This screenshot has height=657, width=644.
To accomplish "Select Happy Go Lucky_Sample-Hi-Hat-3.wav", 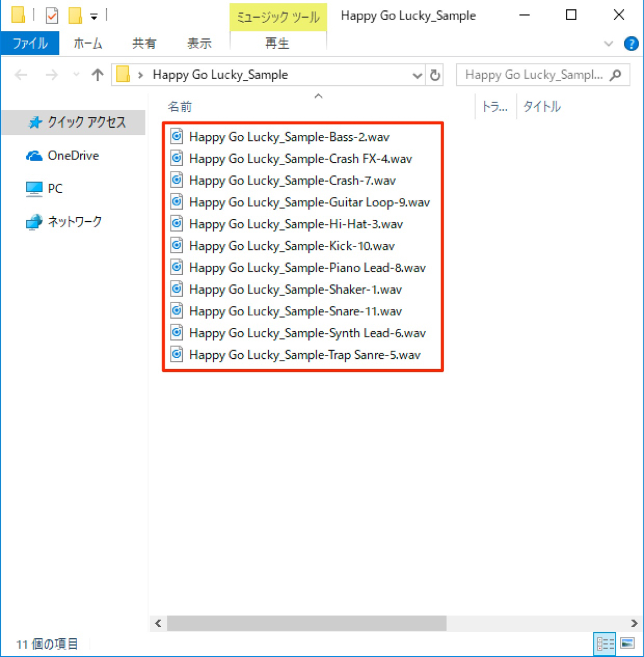I will tap(296, 224).
